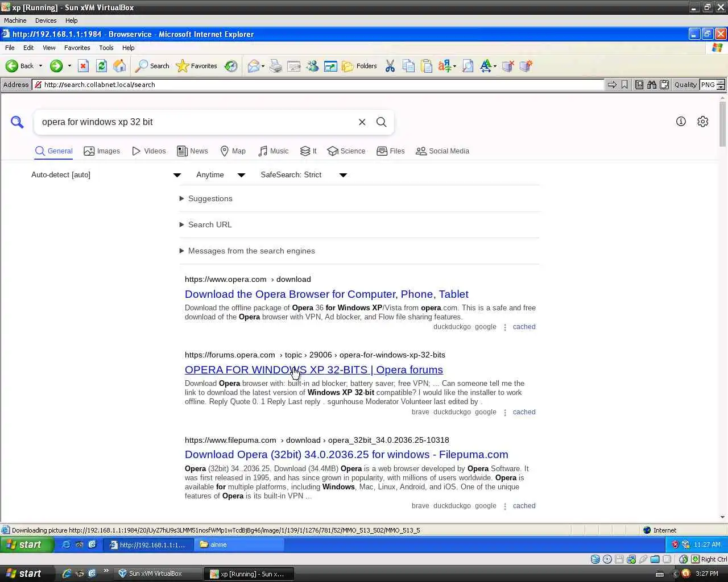Click the Translate language toolbar icon

pos(445,66)
